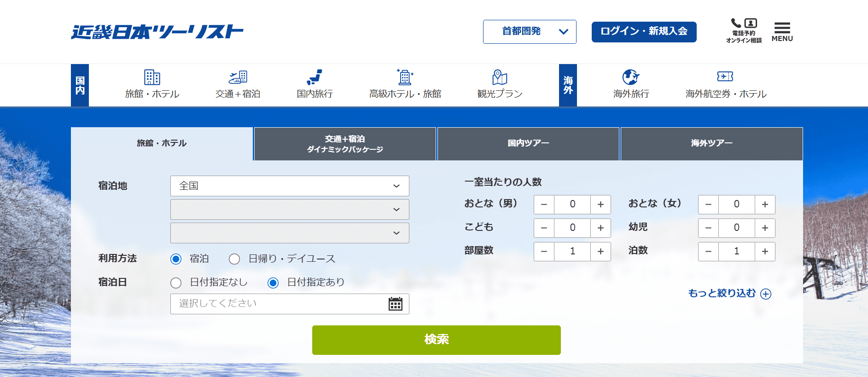Click the 国内旅行 navigation text link
The image size is (868, 377).
pos(315,94)
